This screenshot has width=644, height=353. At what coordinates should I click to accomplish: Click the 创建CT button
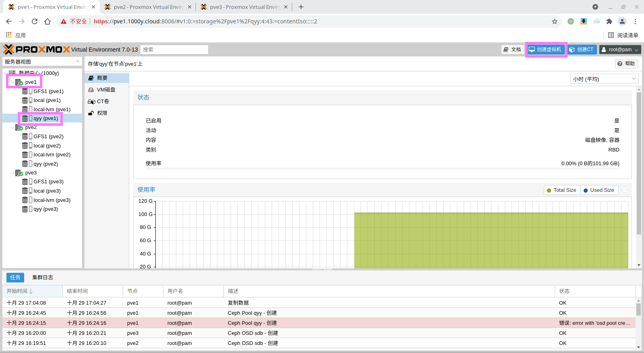click(582, 50)
